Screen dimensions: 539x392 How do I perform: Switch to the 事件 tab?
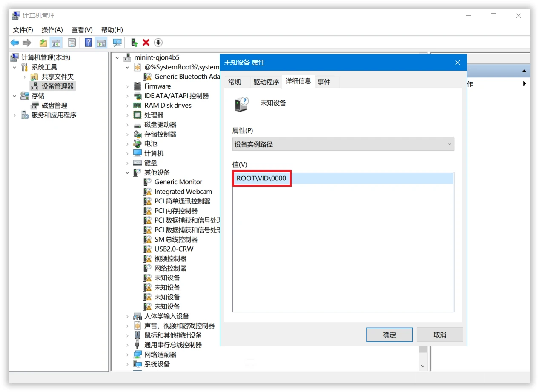tap(326, 81)
